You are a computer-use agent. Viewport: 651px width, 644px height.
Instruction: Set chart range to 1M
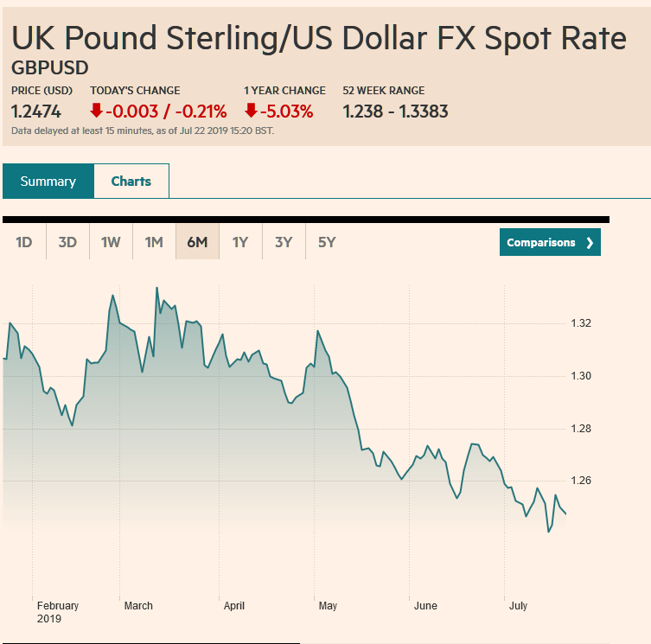point(154,243)
